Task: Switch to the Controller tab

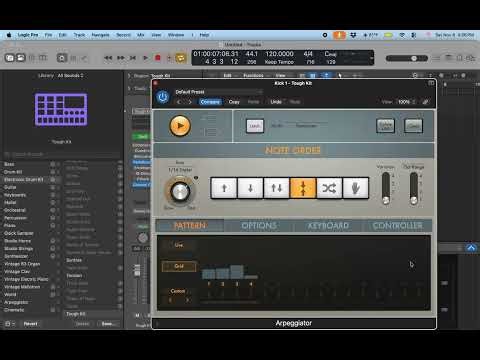Action: 397,226
